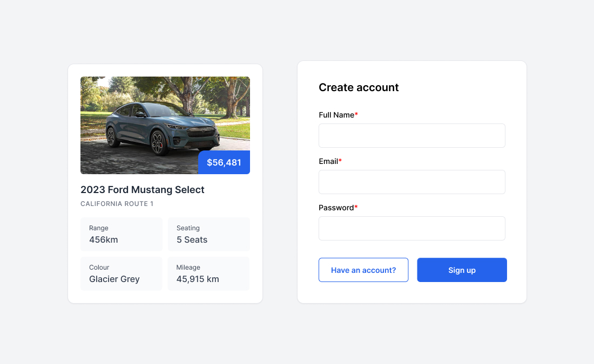
Task: Click the Sign up button
Action: pos(462,270)
